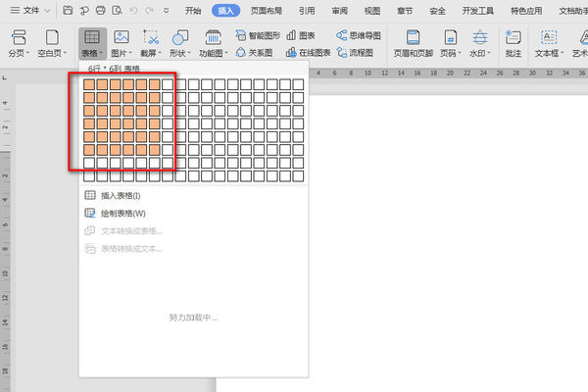Open the 水印 watermark dropdown
This screenshot has height=392, width=588.
[x=480, y=51]
